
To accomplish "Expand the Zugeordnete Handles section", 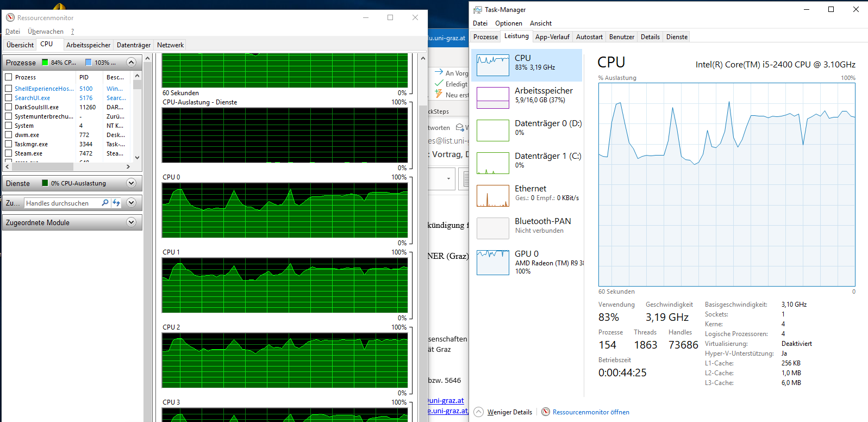I will 131,202.
